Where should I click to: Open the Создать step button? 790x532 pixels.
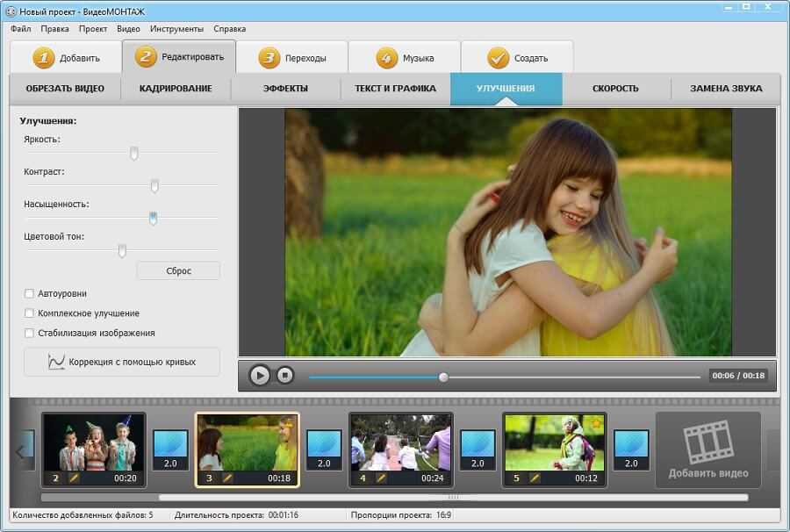click(517, 58)
